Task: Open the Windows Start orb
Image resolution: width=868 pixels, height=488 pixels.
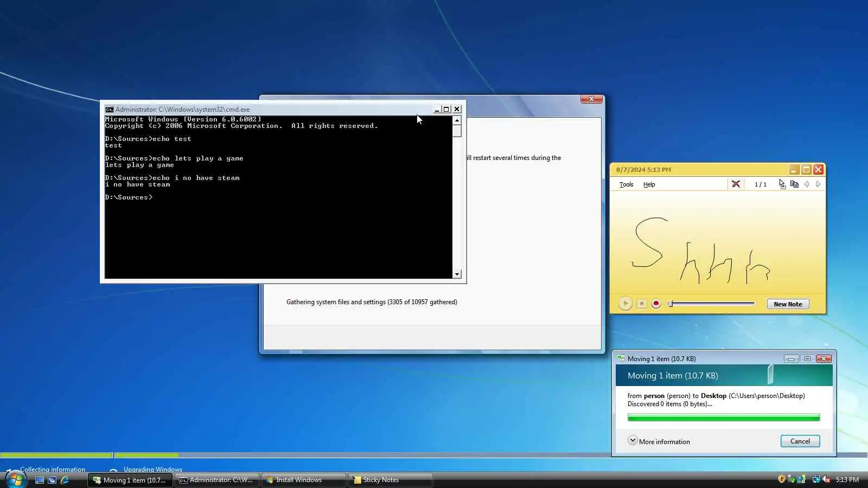Action: [x=15, y=480]
